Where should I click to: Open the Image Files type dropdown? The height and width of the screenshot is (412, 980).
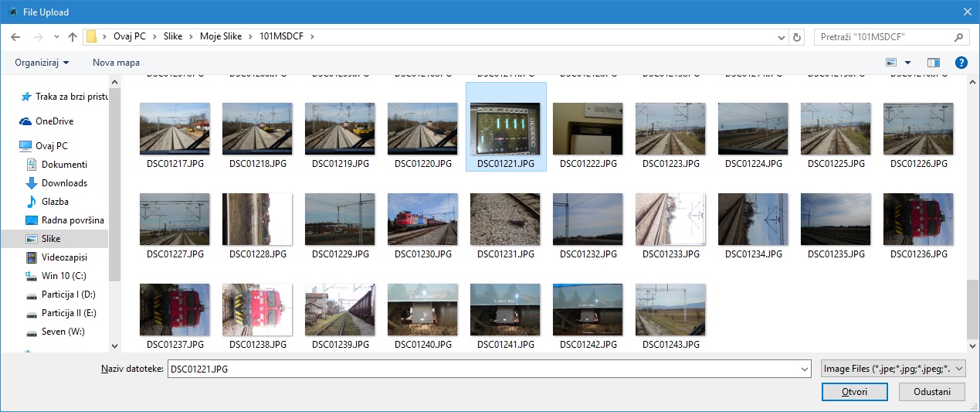[x=893, y=369]
